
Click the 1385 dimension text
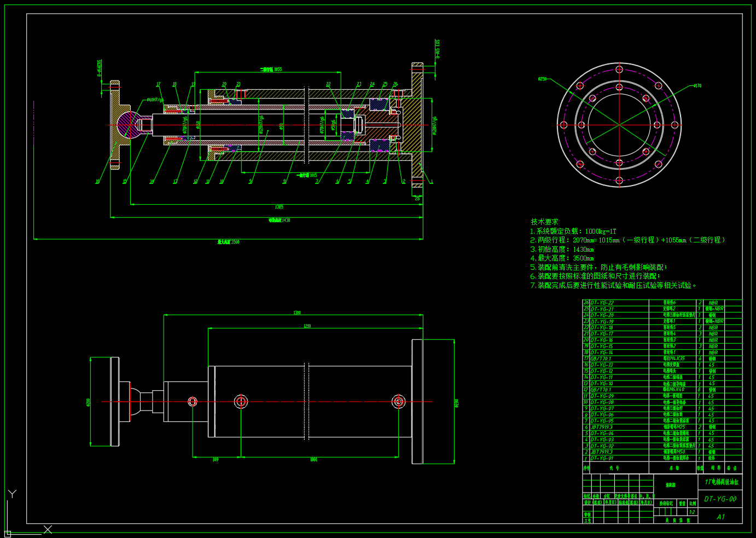coord(279,207)
